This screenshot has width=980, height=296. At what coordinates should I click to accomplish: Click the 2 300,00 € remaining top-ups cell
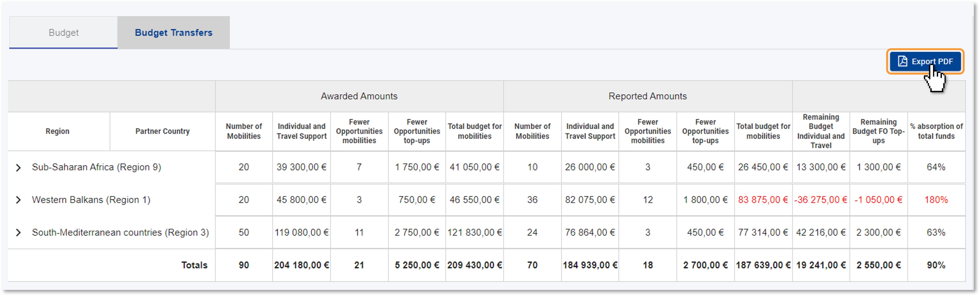coord(878,233)
